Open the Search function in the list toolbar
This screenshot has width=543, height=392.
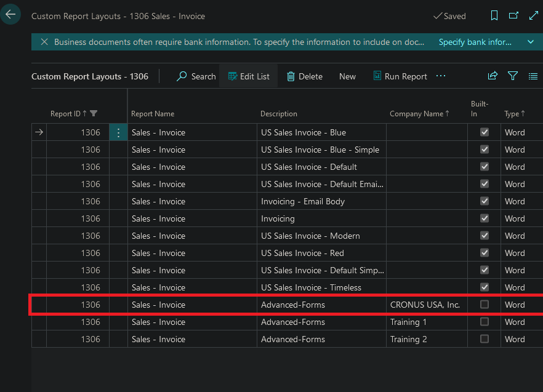point(196,76)
